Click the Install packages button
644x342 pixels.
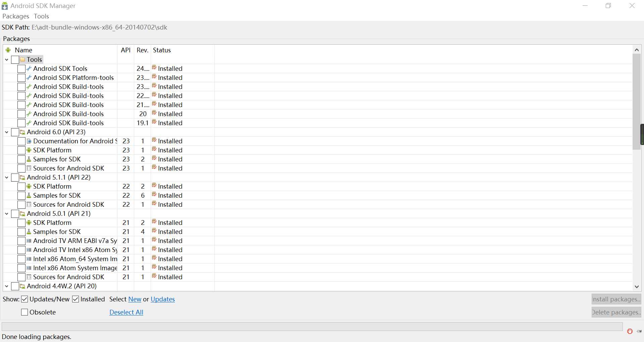click(x=616, y=299)
